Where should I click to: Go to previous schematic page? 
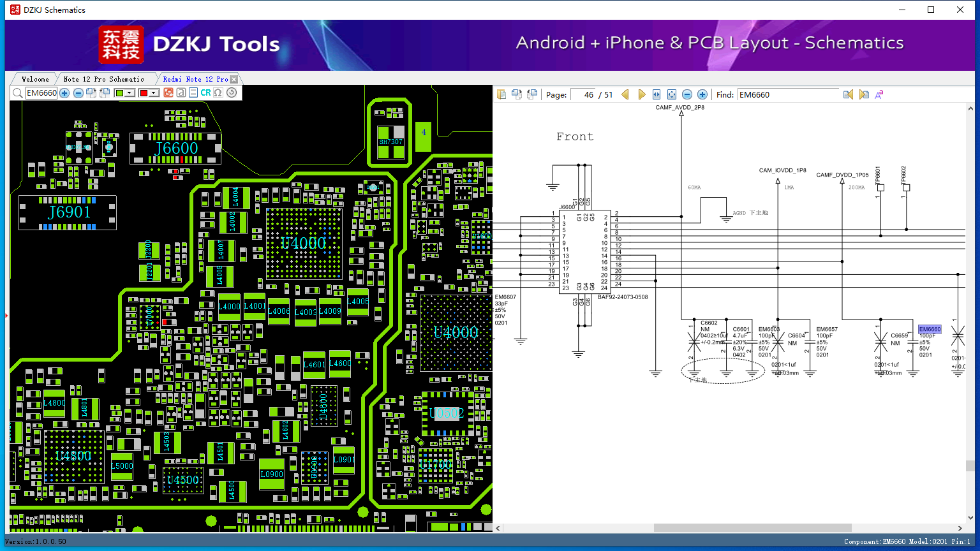(625, 94)
